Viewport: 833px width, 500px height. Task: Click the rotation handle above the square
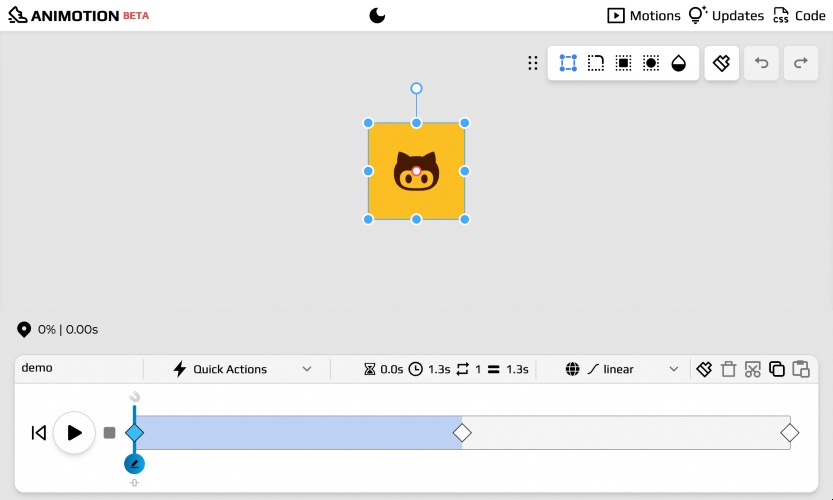416,88
